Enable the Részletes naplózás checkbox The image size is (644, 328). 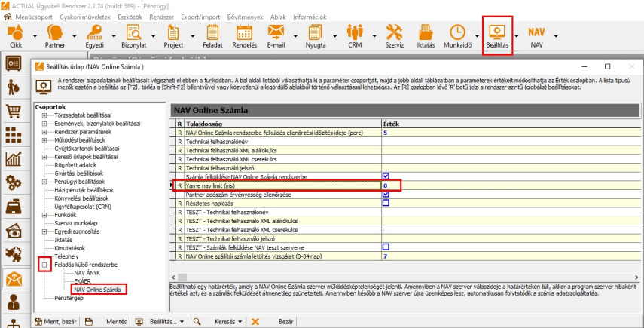386,203
